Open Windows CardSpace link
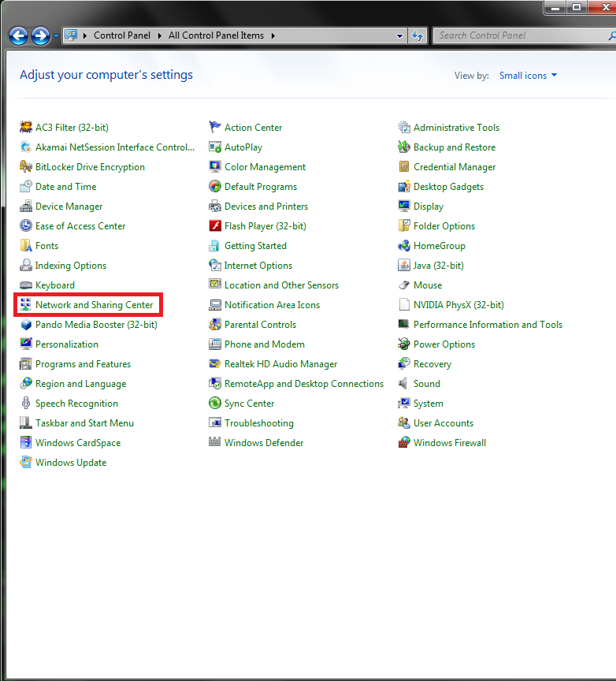This screenshot has height=681, width=616. [78, 443]
